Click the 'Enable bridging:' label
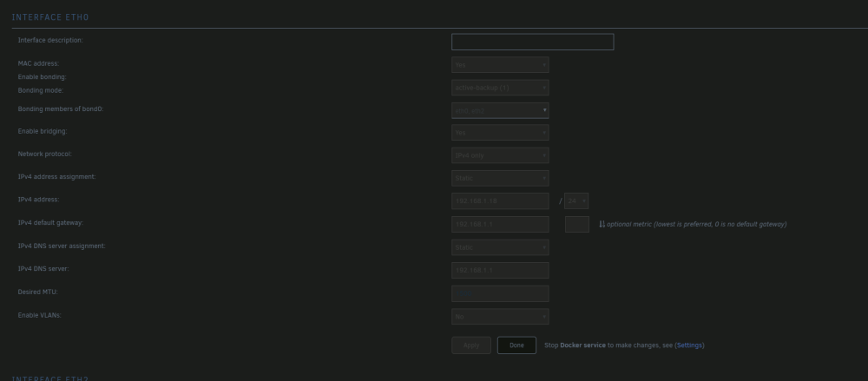Viewport: 868px width, 381px height. pos(42,131)
